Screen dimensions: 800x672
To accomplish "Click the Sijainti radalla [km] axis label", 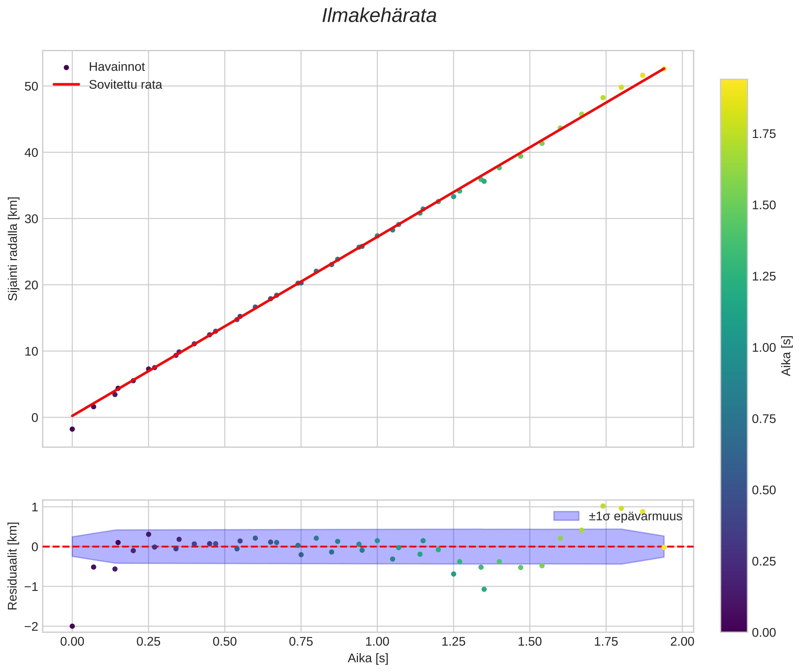I will click(x=13, y=248).
